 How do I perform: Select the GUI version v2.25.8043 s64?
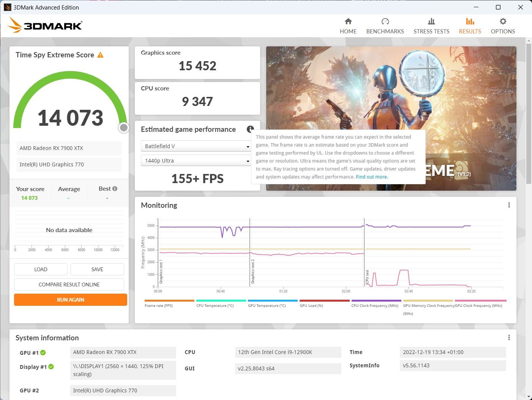tap(288, 368)
